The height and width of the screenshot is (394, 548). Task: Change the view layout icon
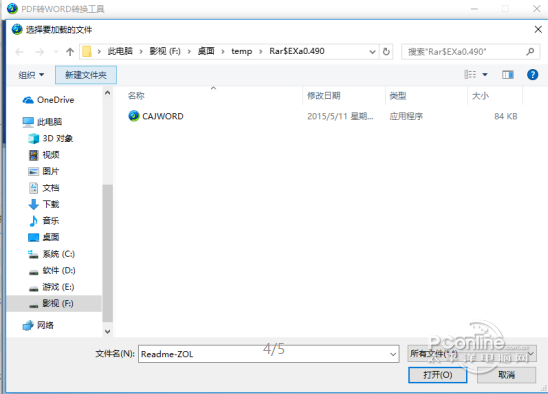[470, 74]
